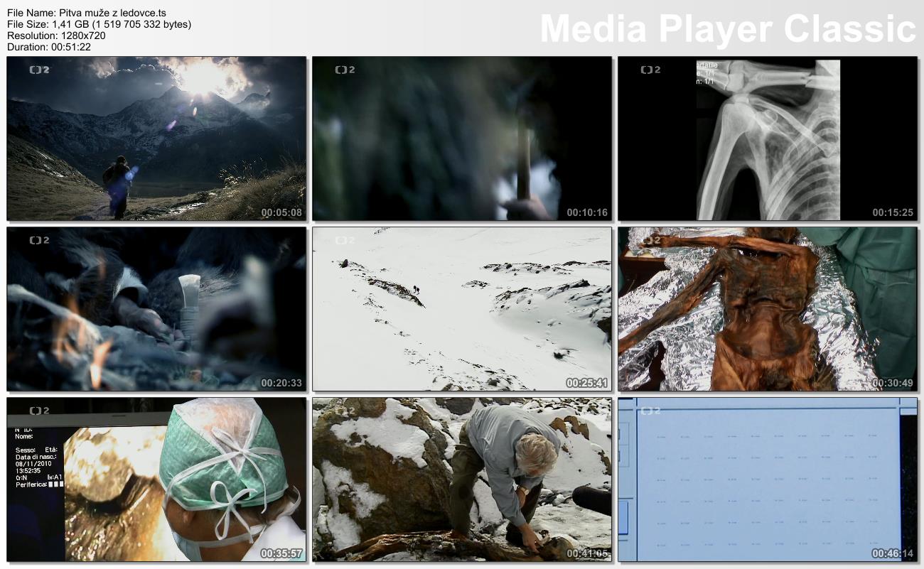The width and height of the screenshot is (924, 569).
Task: Open the blue computer screen thumbnail
Action: pos(768,479)
